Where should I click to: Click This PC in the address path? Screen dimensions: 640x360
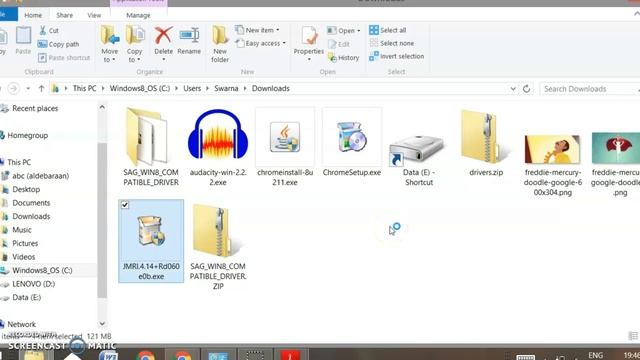tap(84, 88)
